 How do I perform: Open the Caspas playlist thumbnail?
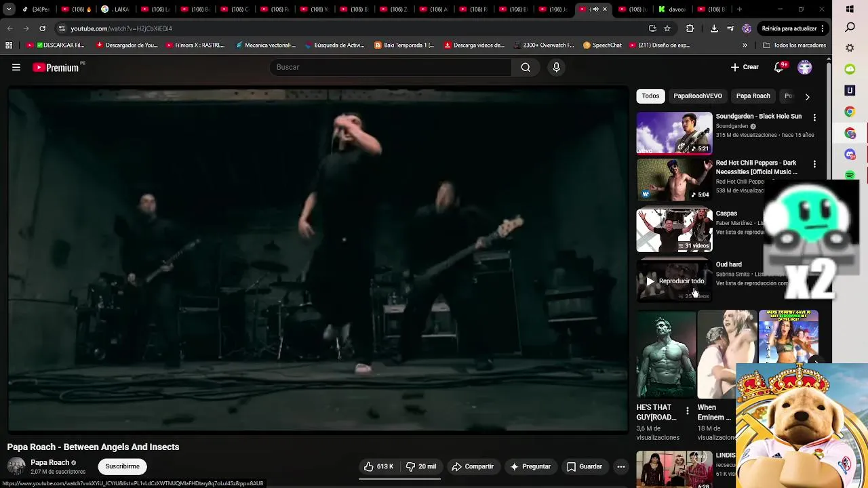[674, 230]
